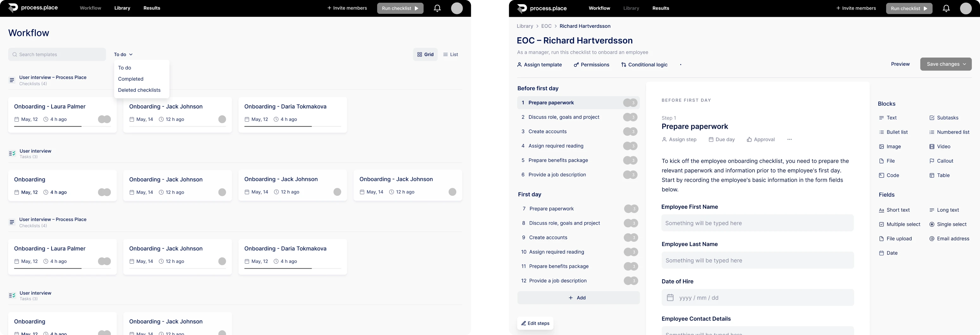Open notifications bell in right EOC editor window

[946, 8]
